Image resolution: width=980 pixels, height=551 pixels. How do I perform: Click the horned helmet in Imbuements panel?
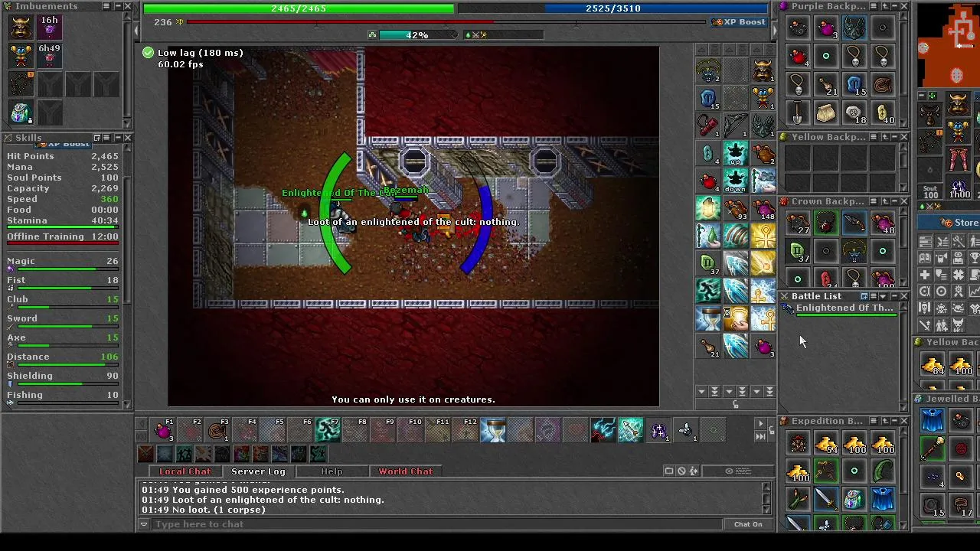tap(21, 27)
